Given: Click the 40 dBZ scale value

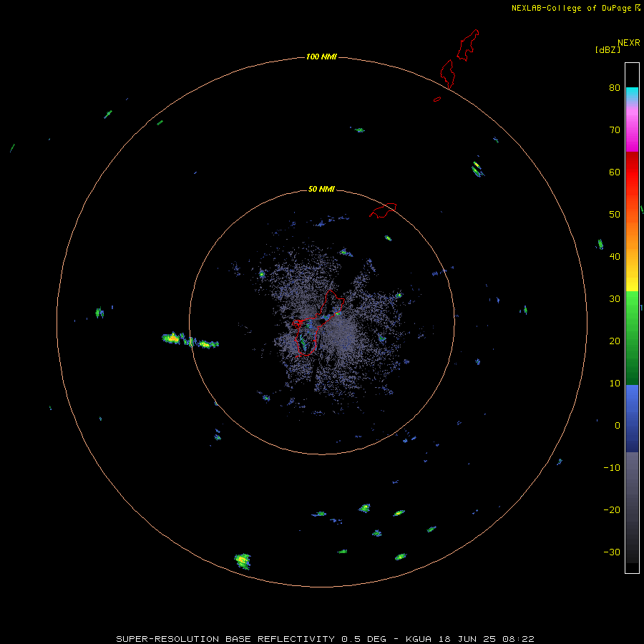Looking at the screenshot, I should pos(615,257).
